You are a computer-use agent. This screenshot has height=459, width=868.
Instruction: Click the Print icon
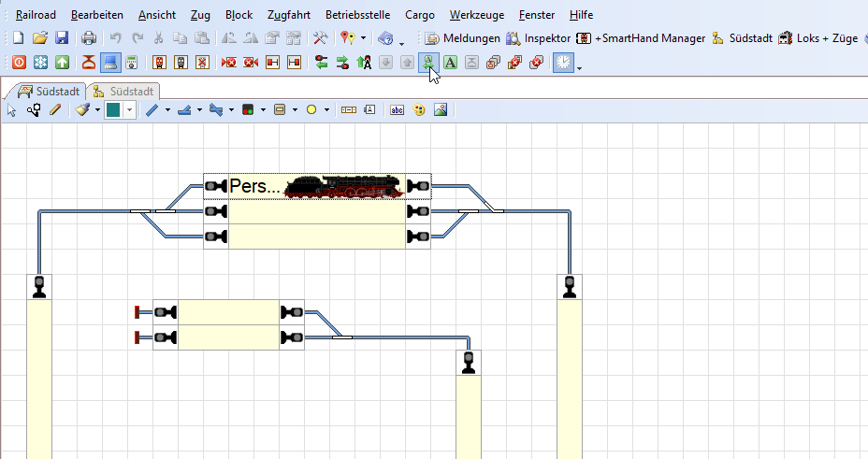coord(88,38)
